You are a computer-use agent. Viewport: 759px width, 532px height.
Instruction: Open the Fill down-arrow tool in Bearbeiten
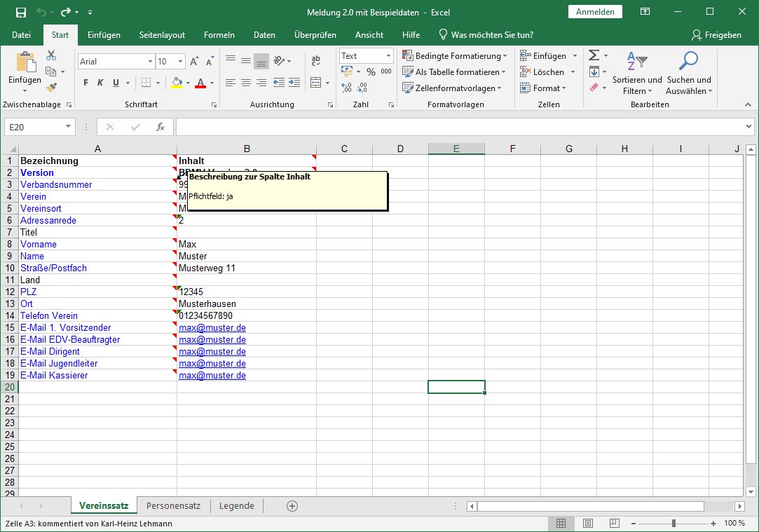(x=594, y=72)
